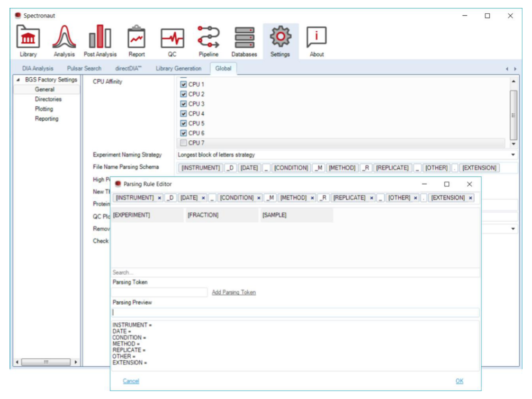Close the Parsing Rule Editor dialog
This screenshot has height=399, width=532.
(x=469, y=184)
